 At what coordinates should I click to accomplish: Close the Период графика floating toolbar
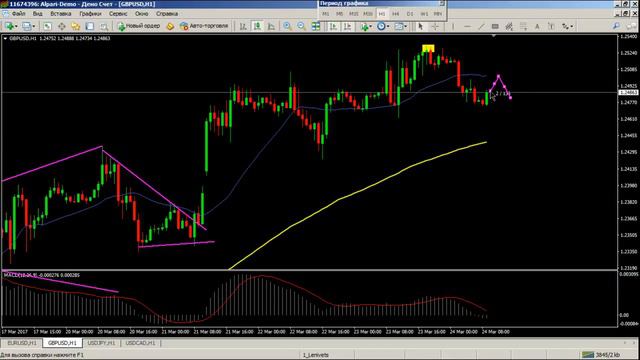coord(442,3)
